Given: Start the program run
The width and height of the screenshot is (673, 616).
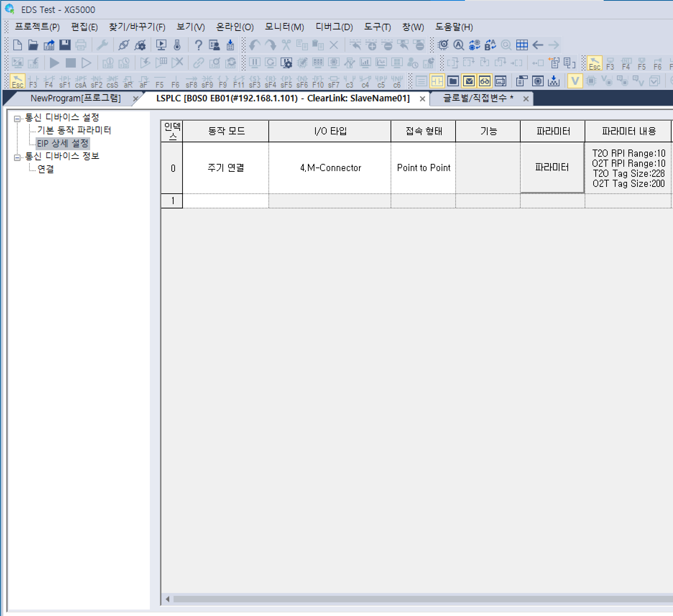Looking at the screenshot, I should [x=54, y=63].
